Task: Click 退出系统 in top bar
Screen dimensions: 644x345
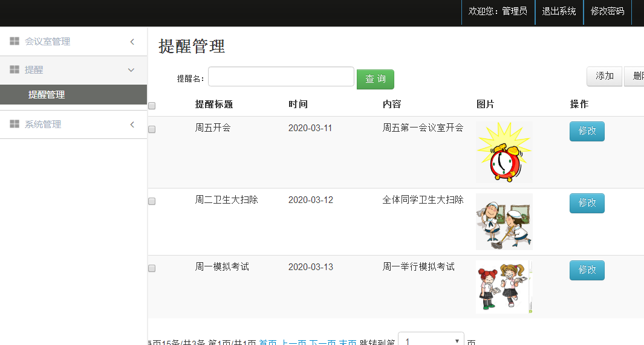Action: 559,11
